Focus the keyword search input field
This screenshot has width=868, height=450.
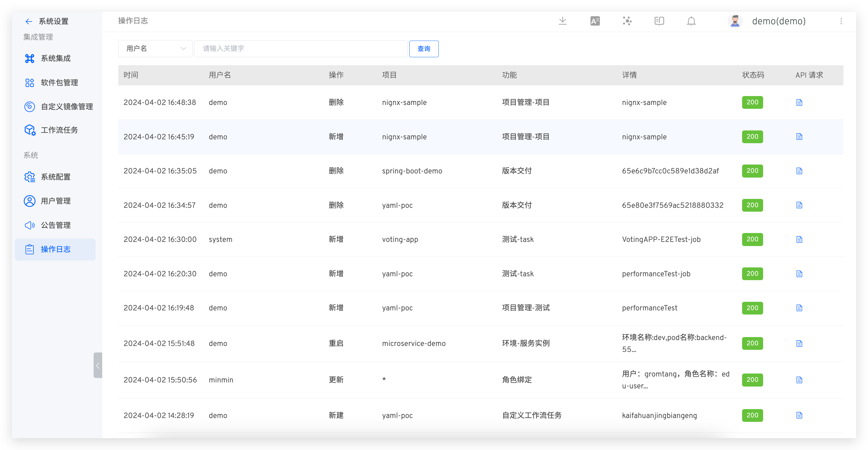pyautogui.click(x=301, y=49)
